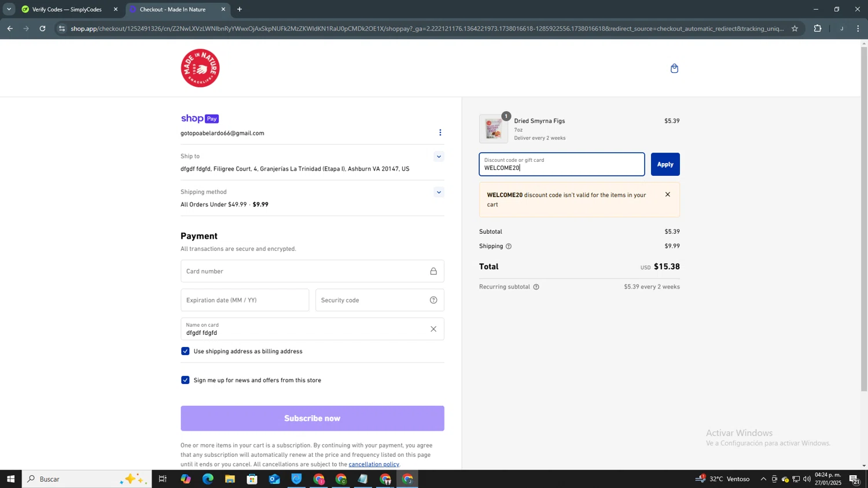
Task: Show hidden system tray icons
Action: [x=763, y=479]
